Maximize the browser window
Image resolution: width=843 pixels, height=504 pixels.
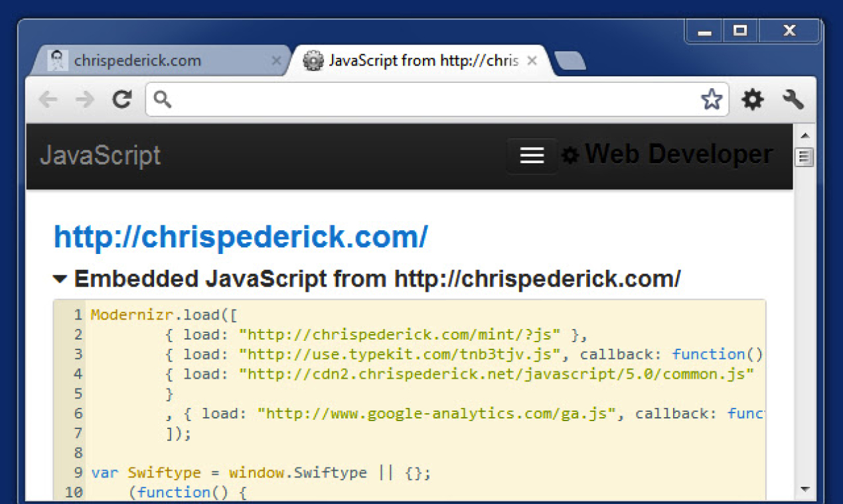click(740, 31)
